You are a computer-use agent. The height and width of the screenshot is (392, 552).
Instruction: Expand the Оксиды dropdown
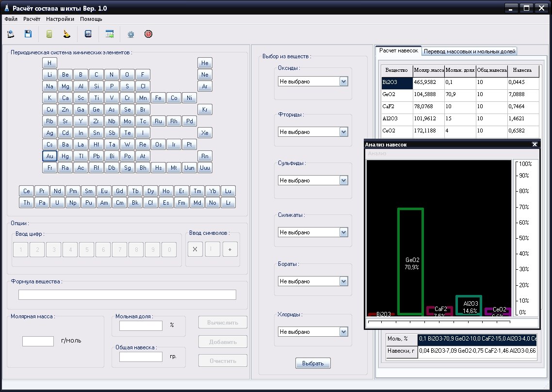click(344, 82)
